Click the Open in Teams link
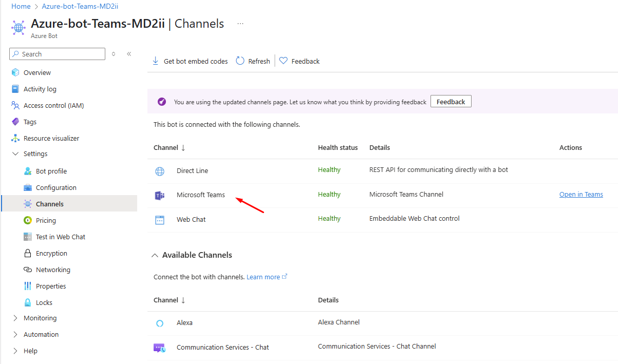The height and width of the screenshot is (364, 618). coord(581,195)
